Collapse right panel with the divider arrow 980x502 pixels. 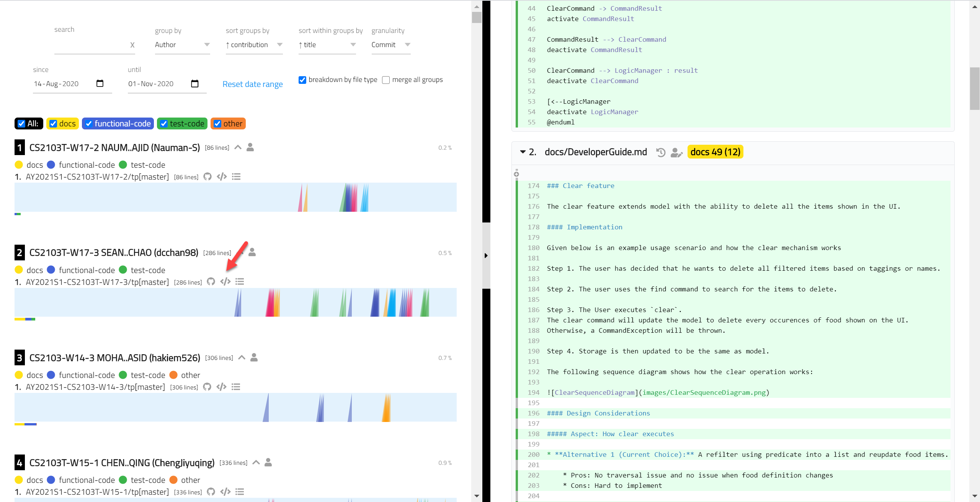(x=486, y=255)
